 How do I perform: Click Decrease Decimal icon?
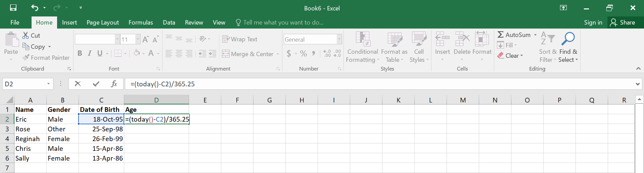[x=337, y=53]
